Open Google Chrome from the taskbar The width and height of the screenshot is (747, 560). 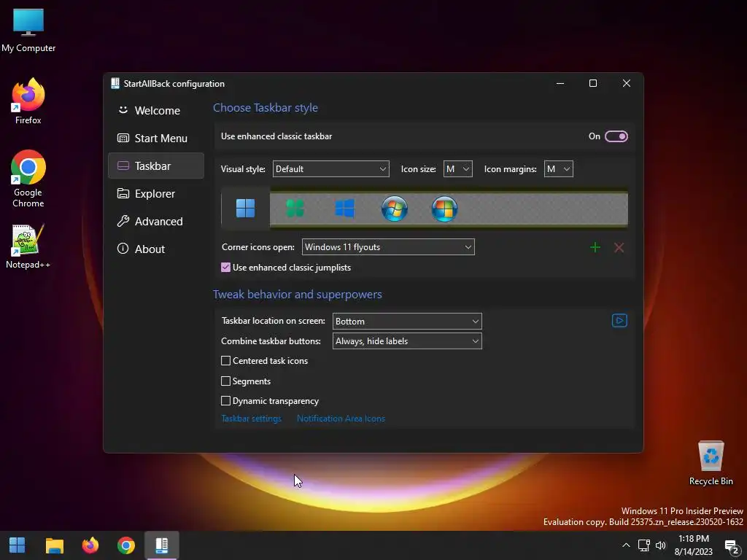[x=126, y=545]
